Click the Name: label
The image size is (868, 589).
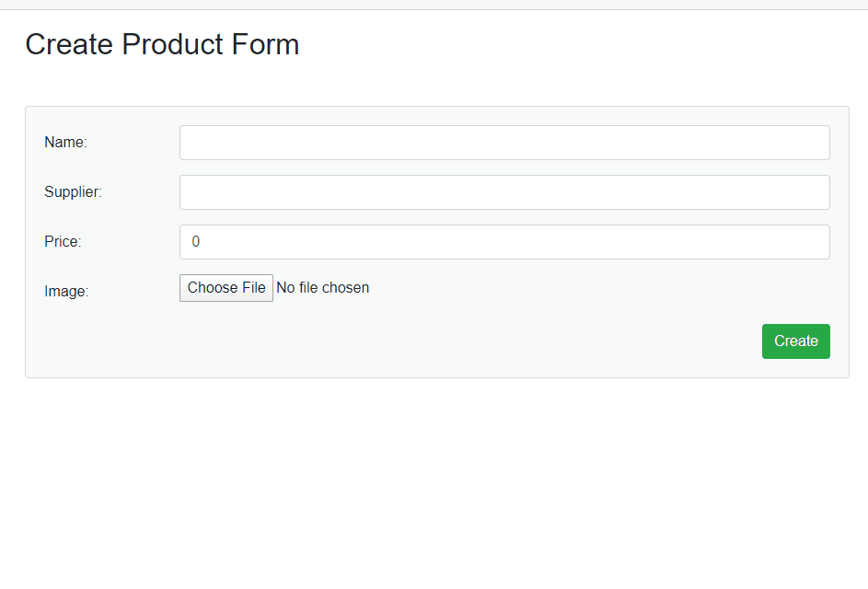pyautogui.click(x=65, y=143)
